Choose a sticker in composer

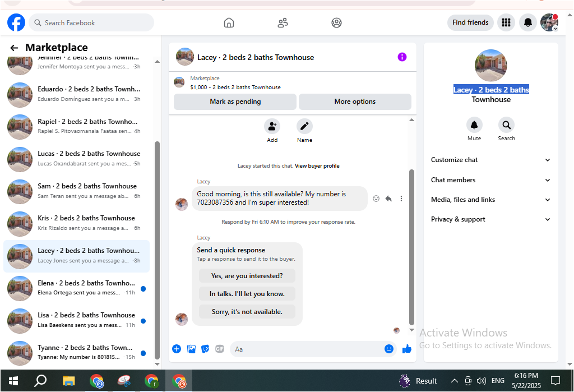pos(205,349)
